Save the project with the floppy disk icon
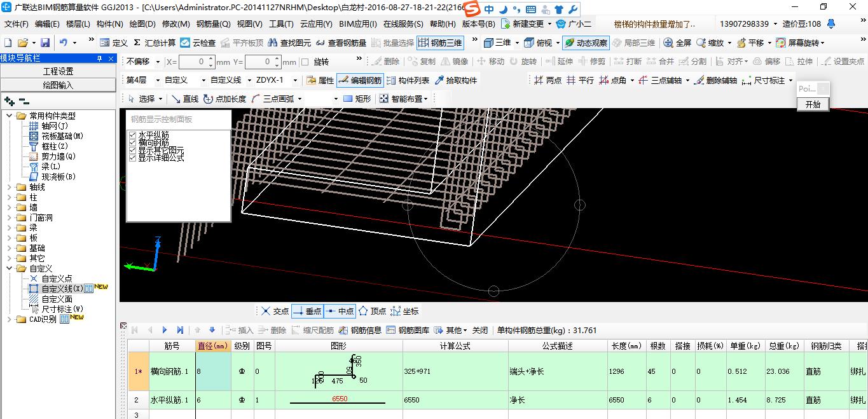 tap(45, 43)
